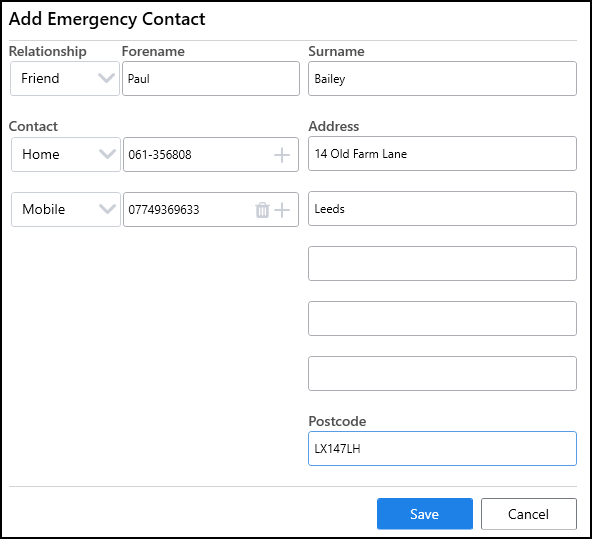Click the Postcode field containing LX147LH

(442, 448)
